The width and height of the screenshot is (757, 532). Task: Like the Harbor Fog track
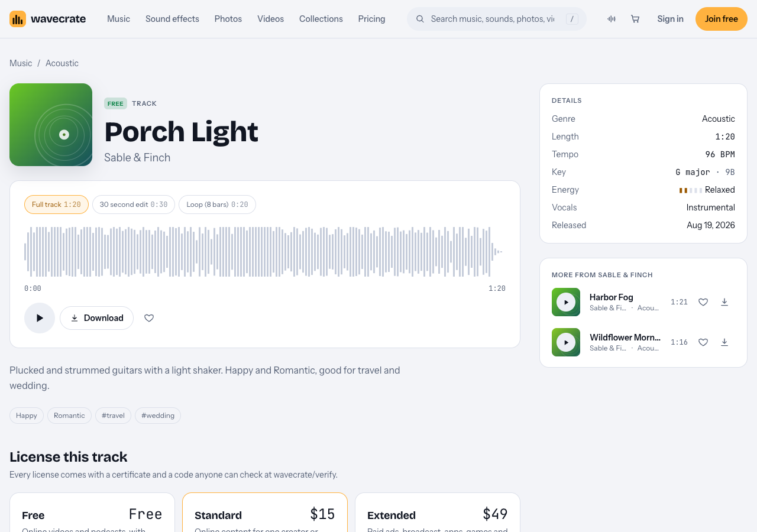click(703, 302)
